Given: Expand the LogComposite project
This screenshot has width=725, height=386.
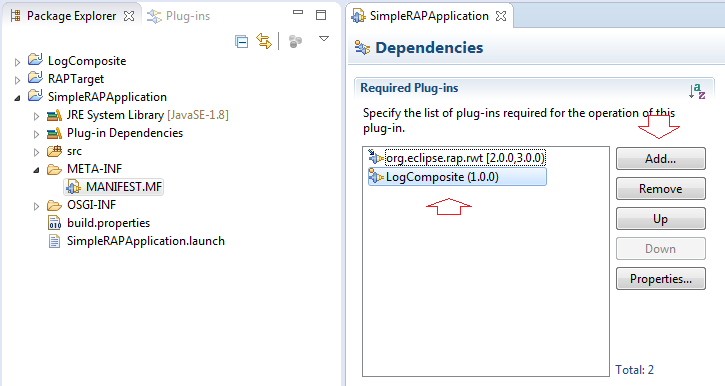Looking at the screenshot, I should click(17, 62).
